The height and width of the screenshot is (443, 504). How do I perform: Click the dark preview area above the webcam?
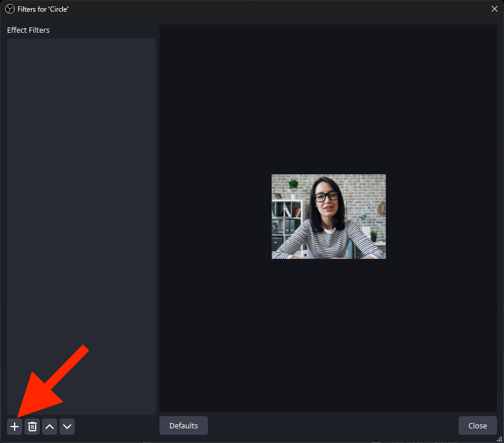[328, 99]
